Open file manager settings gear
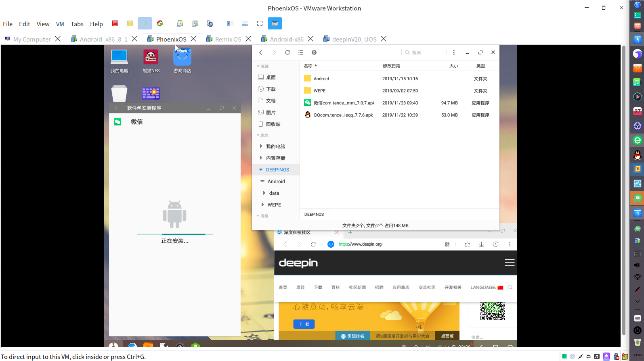 (314, 52)
